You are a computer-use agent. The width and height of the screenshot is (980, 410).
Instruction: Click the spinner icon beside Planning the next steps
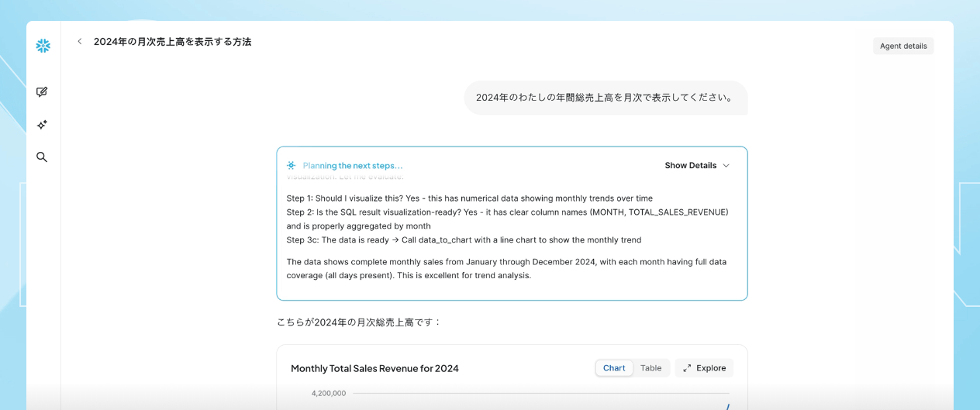pos(291,166)
